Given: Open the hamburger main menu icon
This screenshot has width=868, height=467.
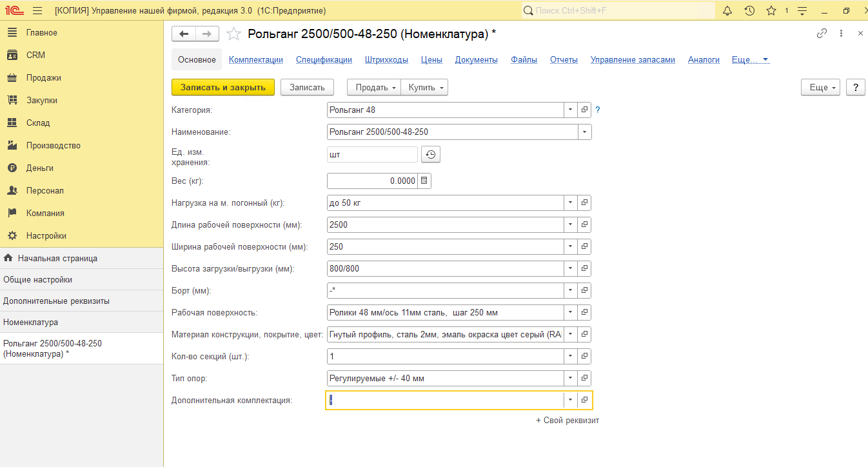Looking at the screenshot, I should 37,11.
